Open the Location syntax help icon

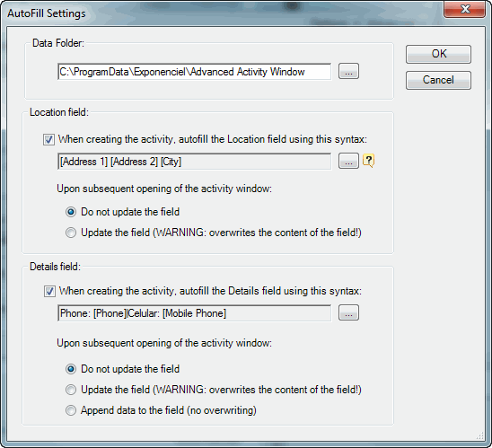click(x=369, y=161)
